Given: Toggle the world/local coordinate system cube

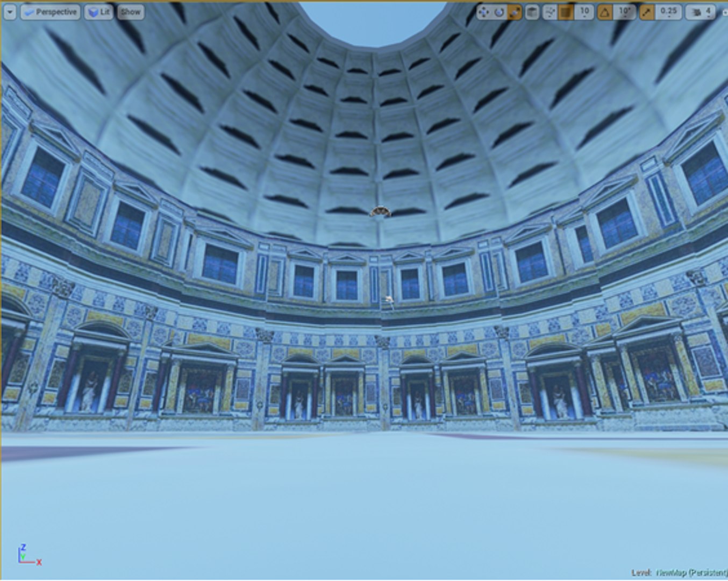Looking at the screenshot, I should [x=532, y=12].
